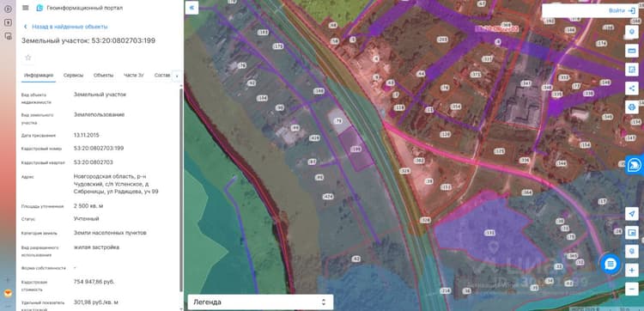The width and height of the screenshot is (644, 311).
Task: Click the search-on-map pin icon
Action: [x=632, y=251]
